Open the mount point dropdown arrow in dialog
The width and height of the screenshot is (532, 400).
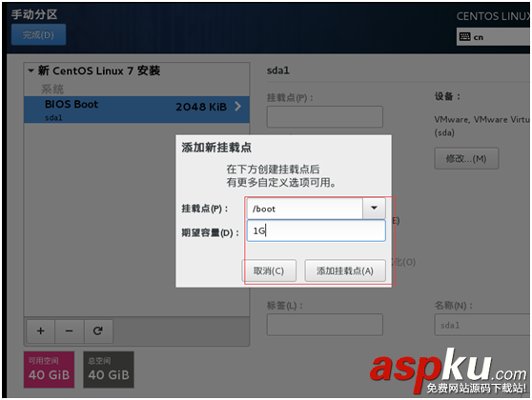374,208
